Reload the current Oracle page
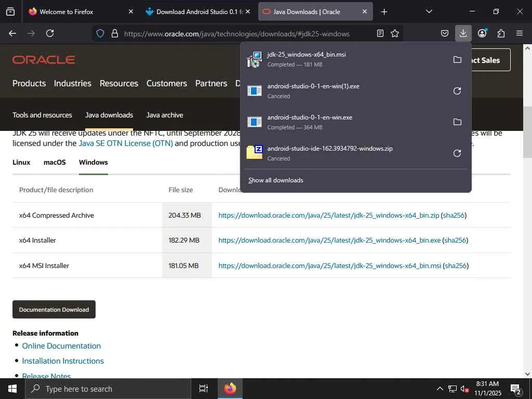This screenshot has width=532, height=399. (x=50, y=33)
